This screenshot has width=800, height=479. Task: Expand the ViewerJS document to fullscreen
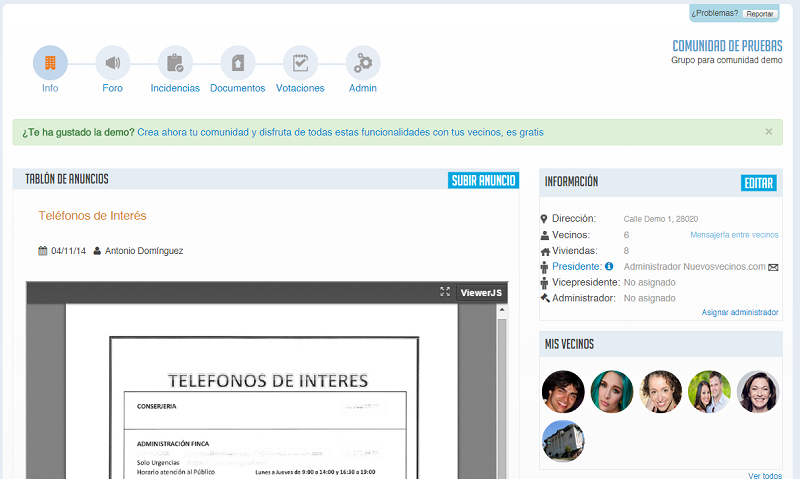click(445, 292)
